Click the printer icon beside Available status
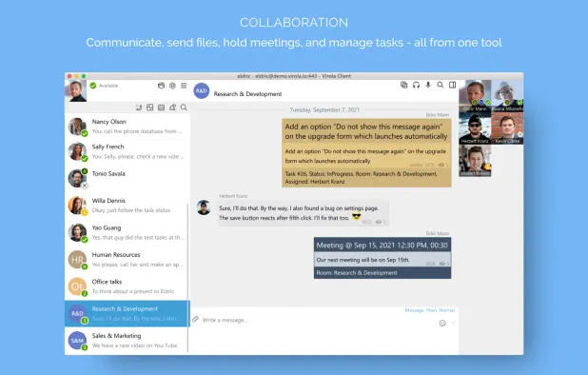The width and height of the screenshot is (588, 375). click(161, 86)
